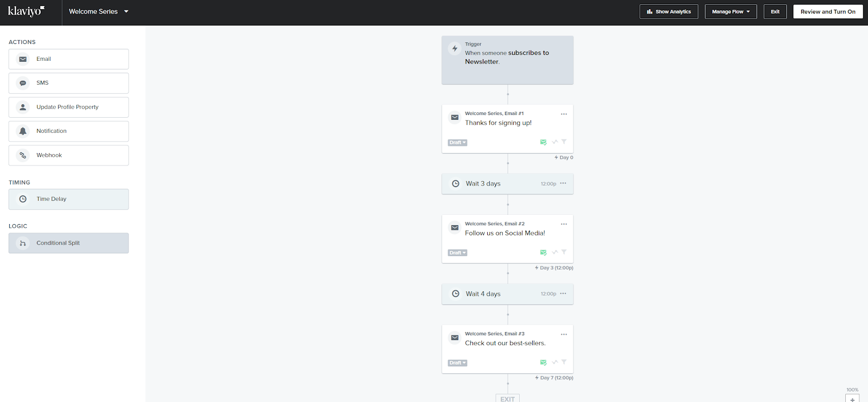Open options for the Wait 3 days step
Screen dimensions: 868x402
point(563,183)
